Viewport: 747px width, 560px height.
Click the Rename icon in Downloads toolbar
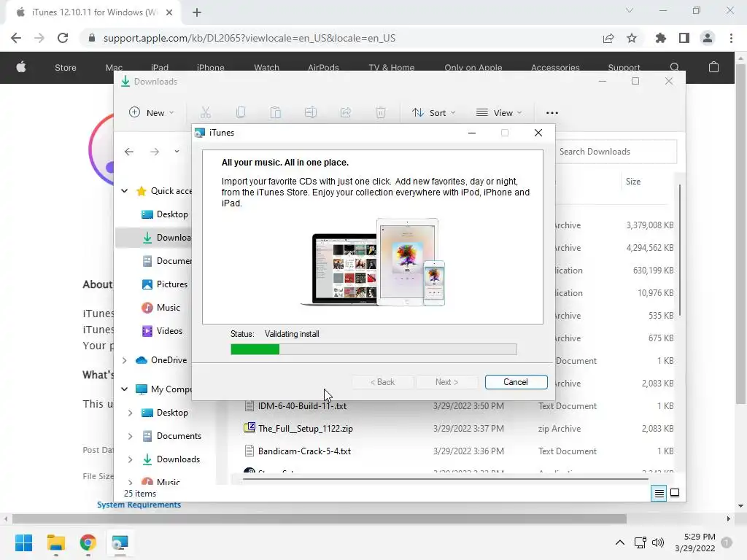(x=310, y=113)
